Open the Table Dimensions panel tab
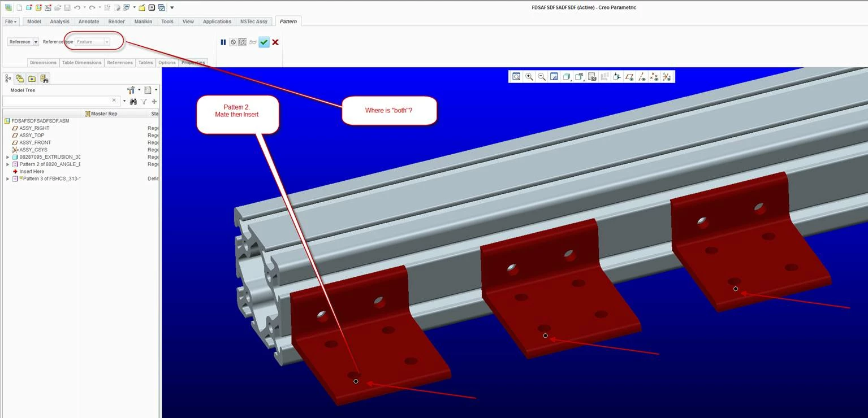 point(81,63)
